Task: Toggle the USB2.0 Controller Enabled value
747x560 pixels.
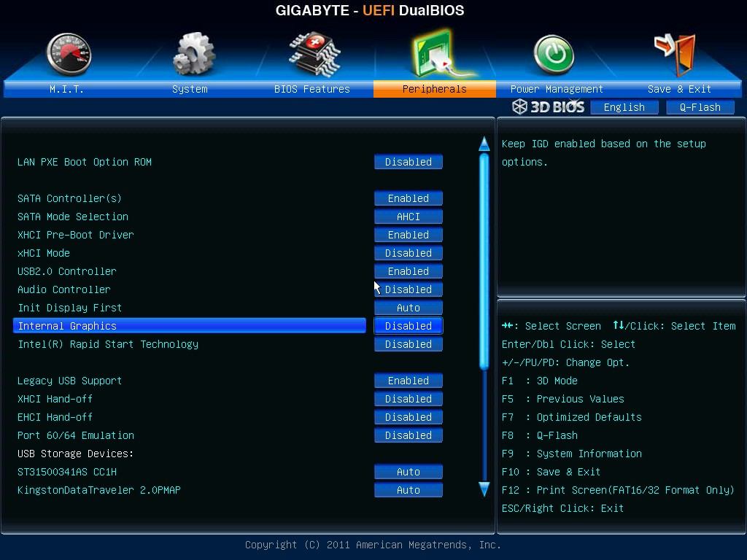Action: [x=409, y=271]
